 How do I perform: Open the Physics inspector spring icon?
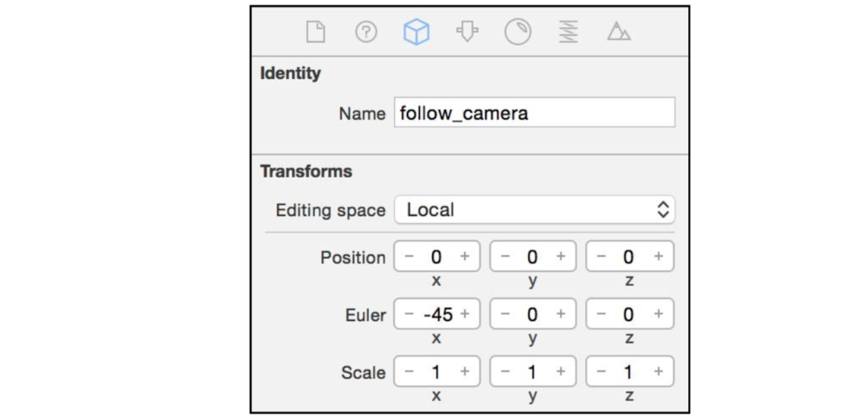[x=568, y=32]
